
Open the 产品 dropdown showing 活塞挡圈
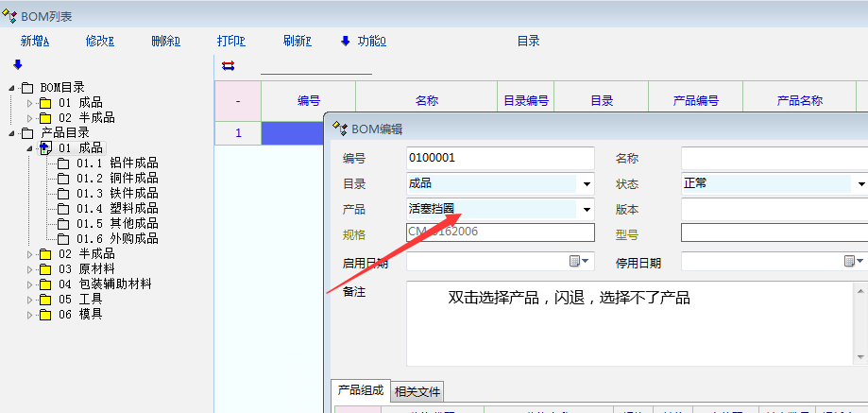(x=587, y=210)
